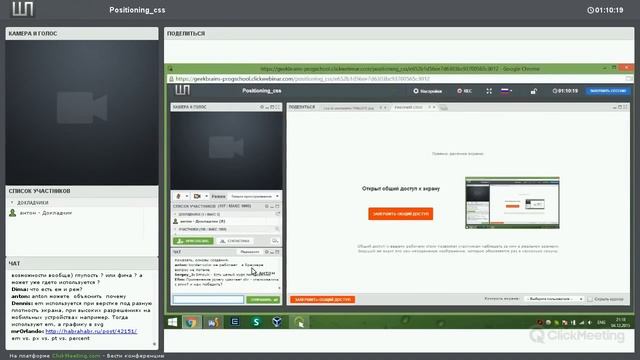Click the ENG language indicator in system tray
This screenshot has width=640, height=360.
click(601, 322)
